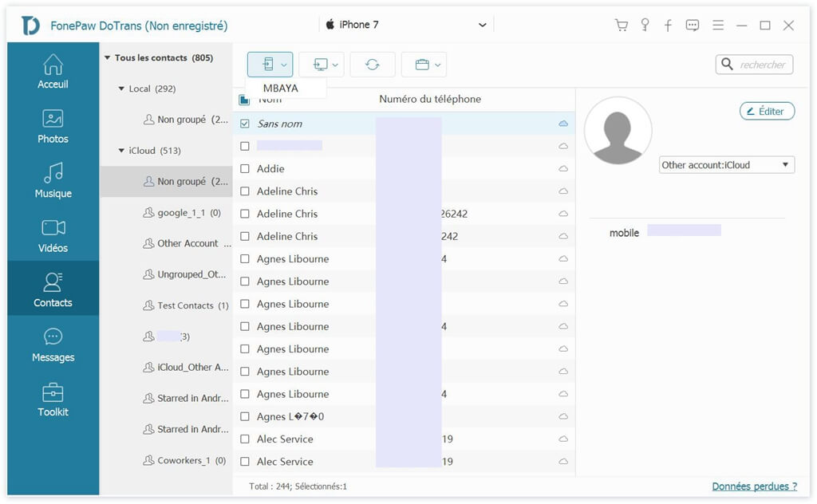Click the blurred mobile number field
The height and width of the screenshot is (504, 817).
pyautogui.click(x=684, y=230)
